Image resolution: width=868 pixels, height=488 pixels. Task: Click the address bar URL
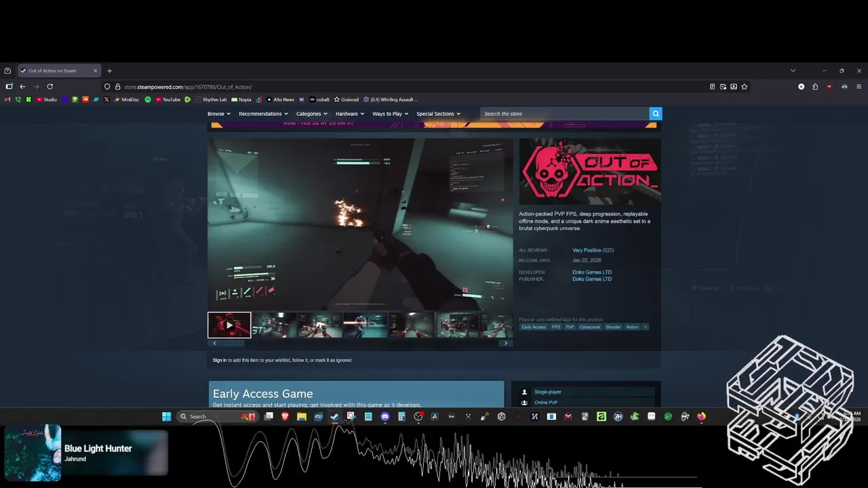(188, 87)
